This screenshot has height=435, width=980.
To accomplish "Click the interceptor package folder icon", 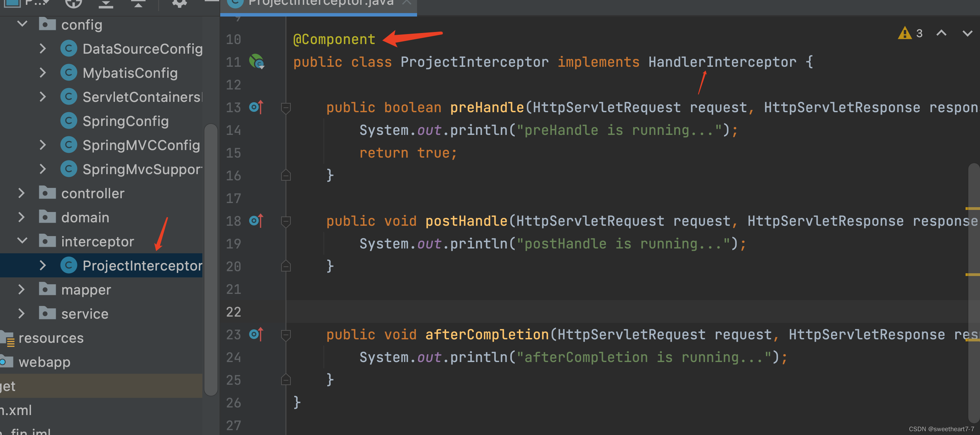I will pos(47,241).
